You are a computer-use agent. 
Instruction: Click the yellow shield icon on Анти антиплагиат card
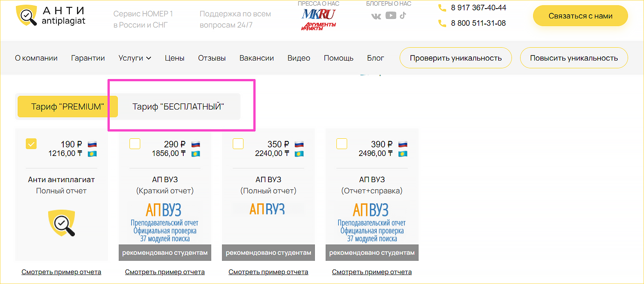(61, 223)
